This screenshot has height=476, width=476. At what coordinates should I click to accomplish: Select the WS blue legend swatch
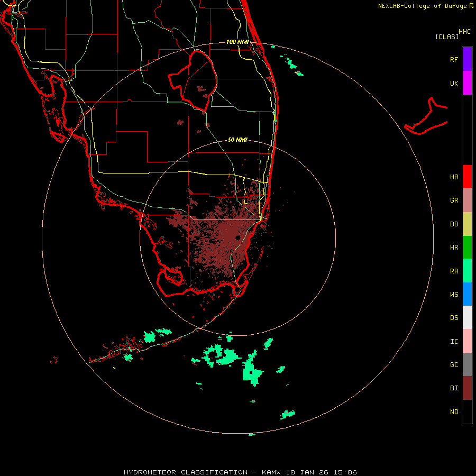click(467, 294)
